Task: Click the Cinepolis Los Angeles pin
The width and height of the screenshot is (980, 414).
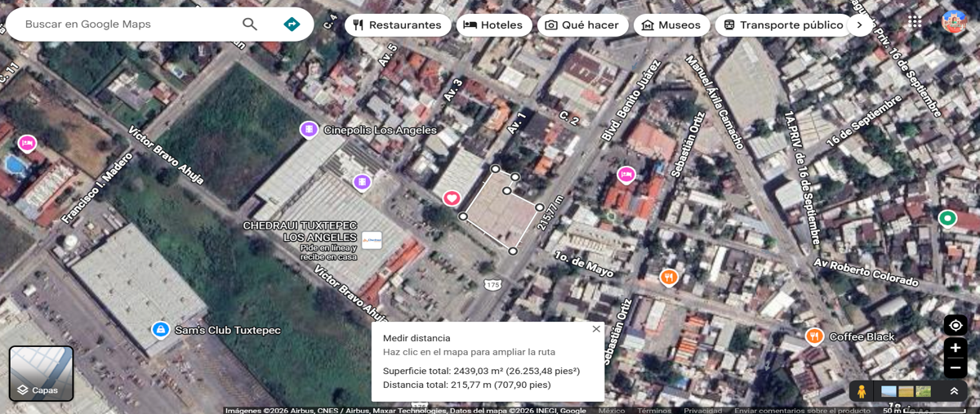Action: tap(308, 129)
